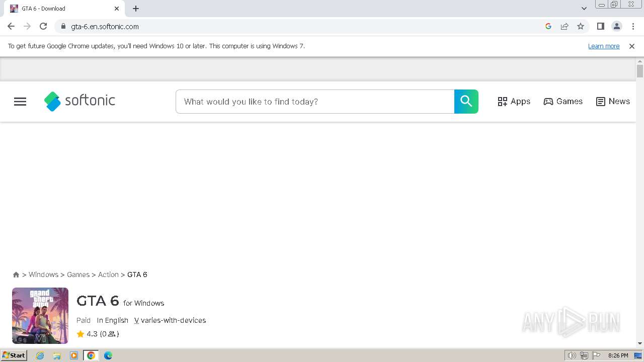Click the scrollbar down arrow

(x=640, y=343)
